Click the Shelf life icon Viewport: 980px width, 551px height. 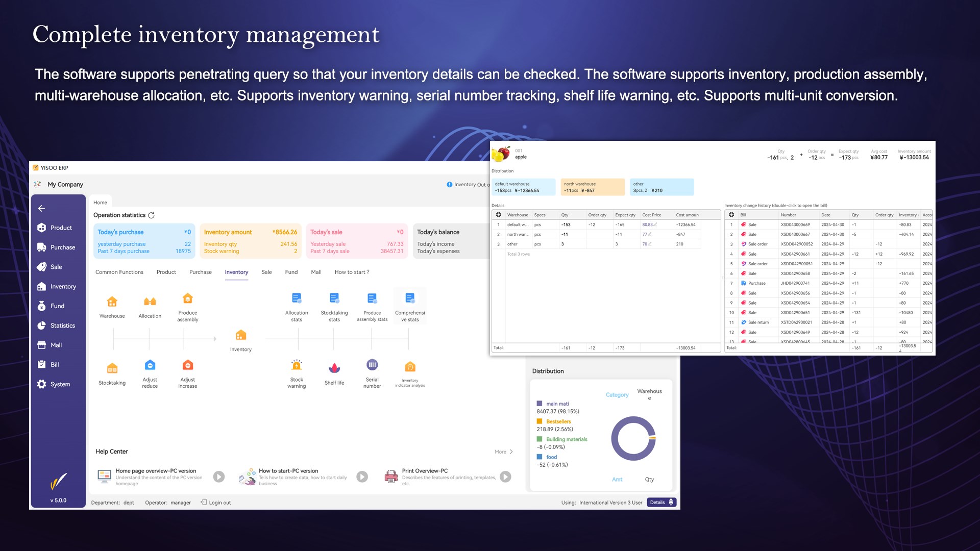click(334, 369)
